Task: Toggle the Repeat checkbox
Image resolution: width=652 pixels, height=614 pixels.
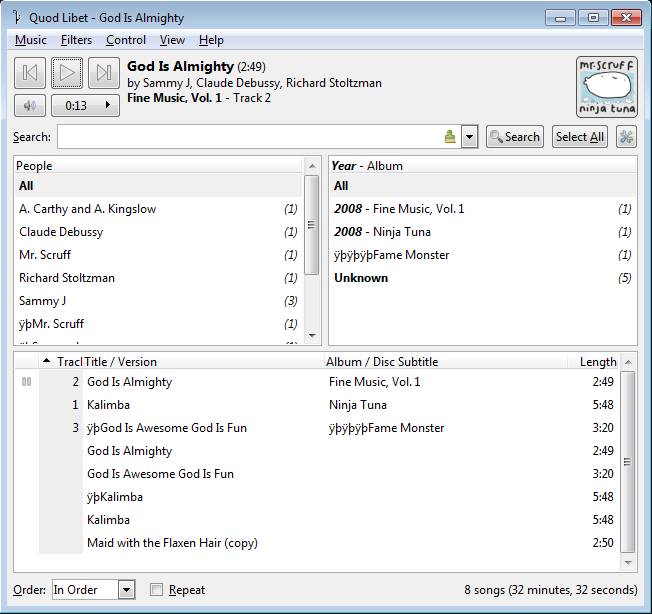Action: [156, 589]
